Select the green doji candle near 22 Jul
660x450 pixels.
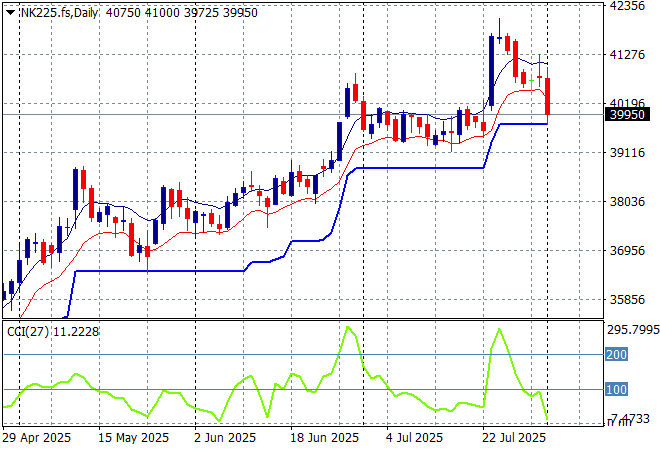[532, 83]
